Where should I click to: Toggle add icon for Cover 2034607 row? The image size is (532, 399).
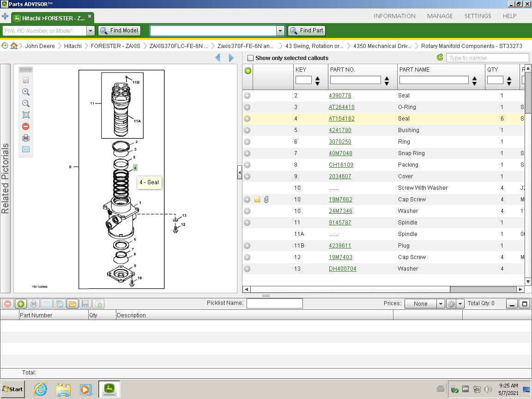tap(247, 176)
